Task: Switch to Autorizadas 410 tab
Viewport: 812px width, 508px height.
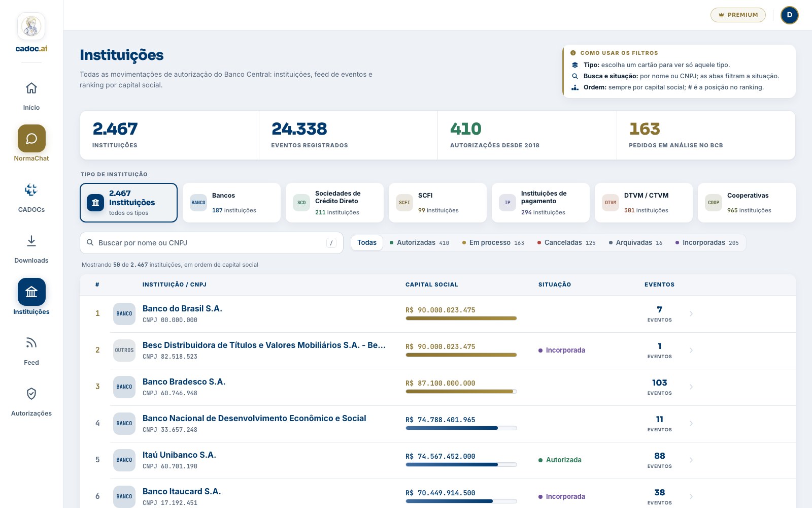Action: pyautogui.click(x=419, y=243)
